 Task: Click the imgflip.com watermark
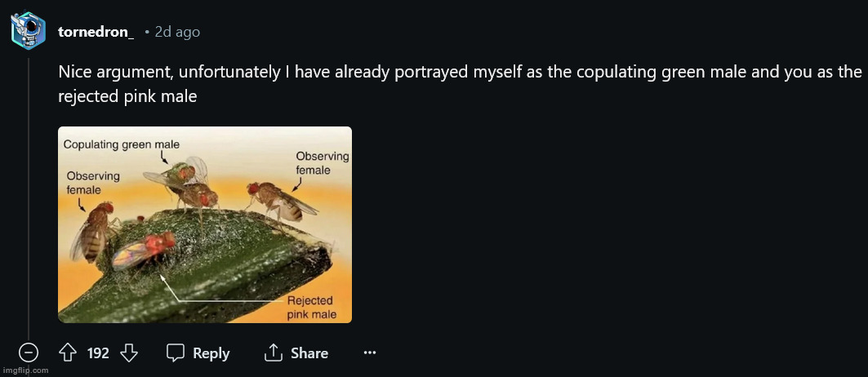pos(25,370)
